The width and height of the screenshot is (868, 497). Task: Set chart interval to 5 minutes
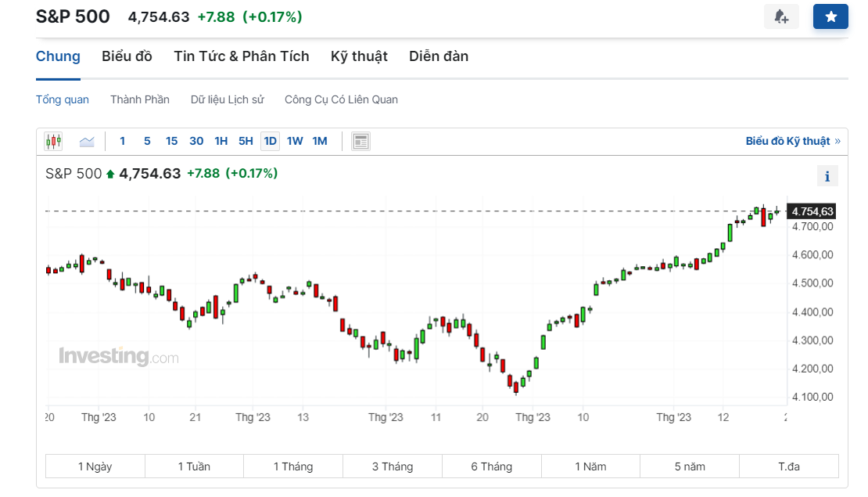pyautogui.click(x=147, y=142)
